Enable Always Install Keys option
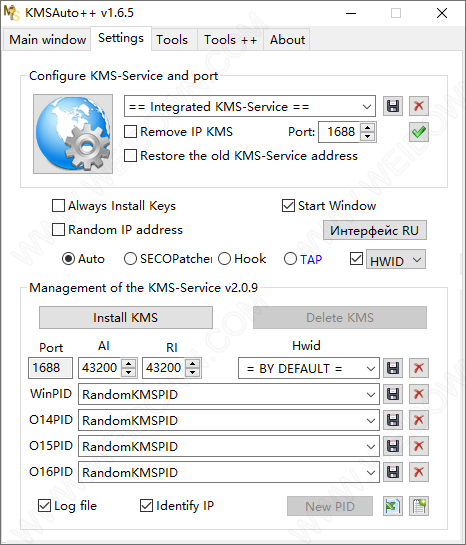 point(58,205)
